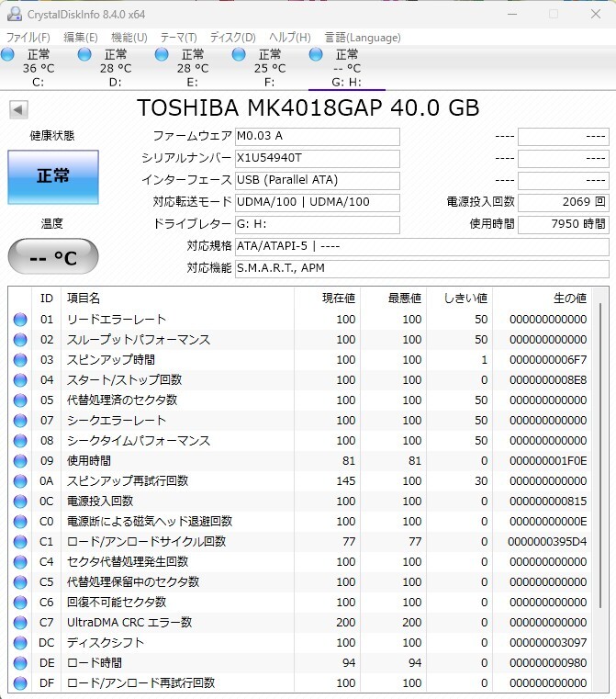616x699 pixels.
Task: Open the ファイル(F) menu
Action: [28, 38]
